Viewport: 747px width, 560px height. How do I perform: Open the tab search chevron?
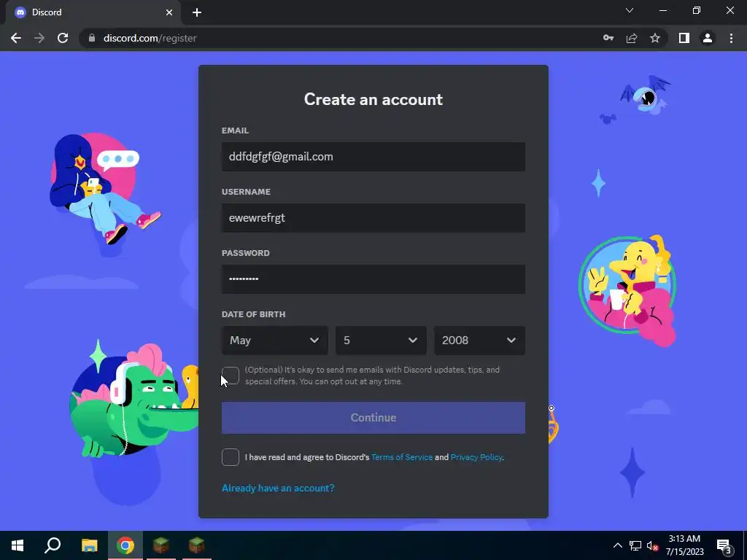click(630, 10)
